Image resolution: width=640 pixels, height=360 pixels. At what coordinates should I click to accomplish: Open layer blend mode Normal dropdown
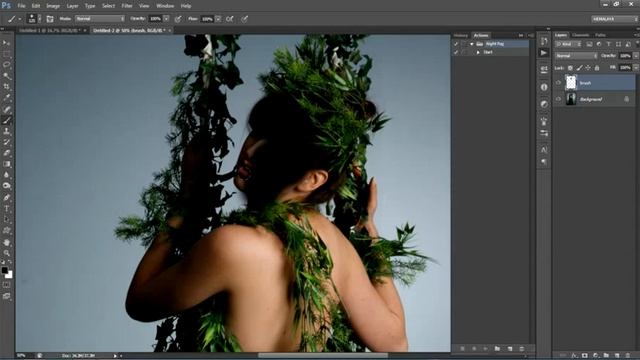click(576, 56)
